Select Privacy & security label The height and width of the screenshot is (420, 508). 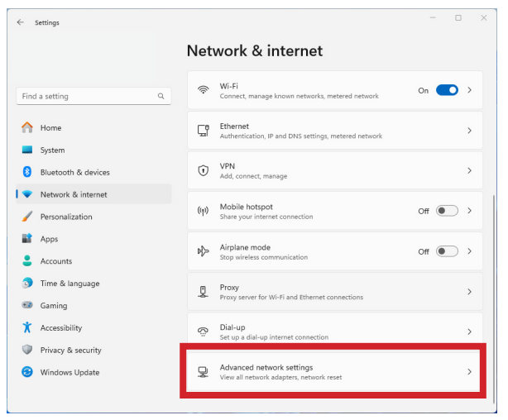(x=71, y=351)
